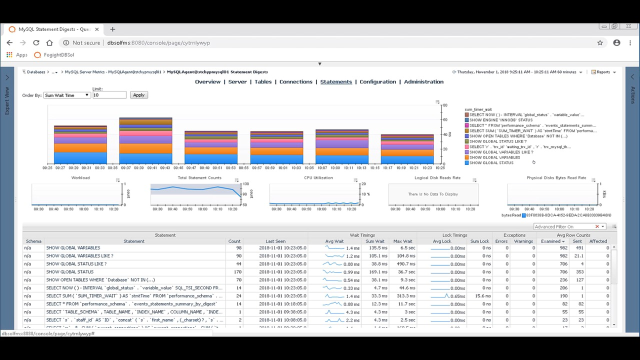Sort by the Examined column header
Image resolution: width=640 pixels, height=360 pixels.
point(553,241)
